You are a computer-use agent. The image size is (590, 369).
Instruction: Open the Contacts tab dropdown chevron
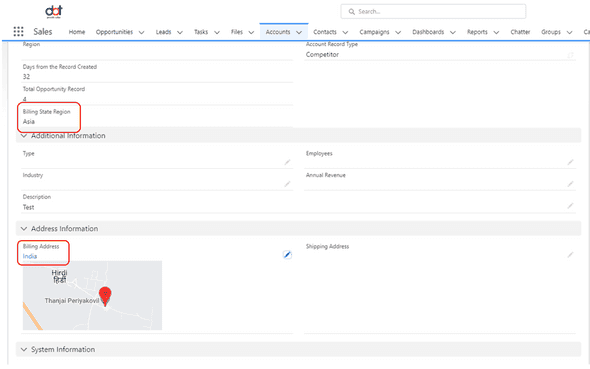pyautogui.click(x=345, y=32)
